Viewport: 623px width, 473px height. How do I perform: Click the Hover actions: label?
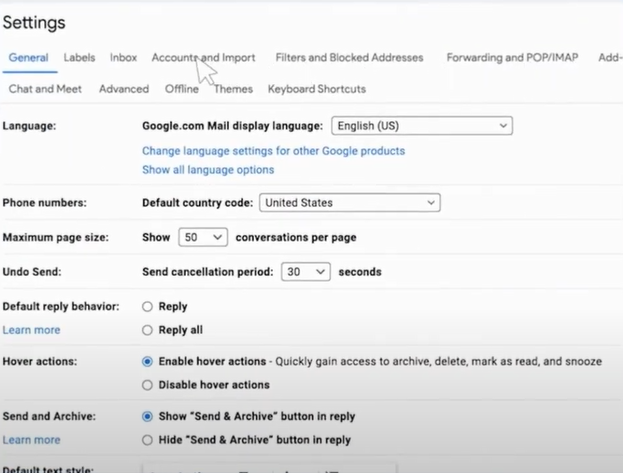[x=40, y=361]
